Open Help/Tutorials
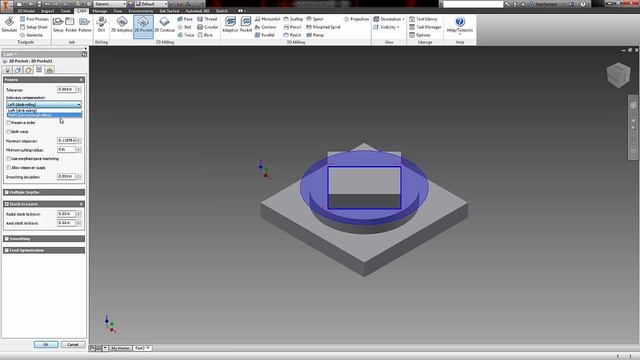This screenshot has width=640, height=360. [460, 25]
